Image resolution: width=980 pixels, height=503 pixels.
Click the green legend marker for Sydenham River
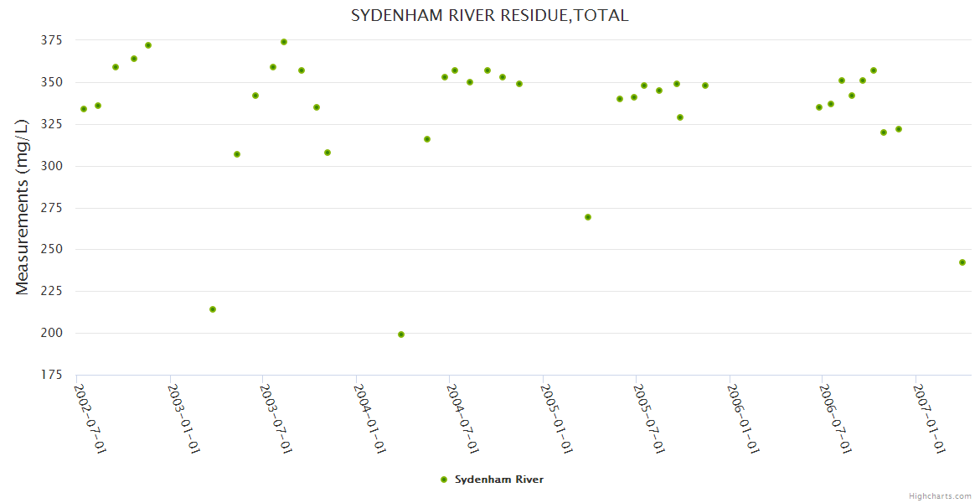click(444, 480)
